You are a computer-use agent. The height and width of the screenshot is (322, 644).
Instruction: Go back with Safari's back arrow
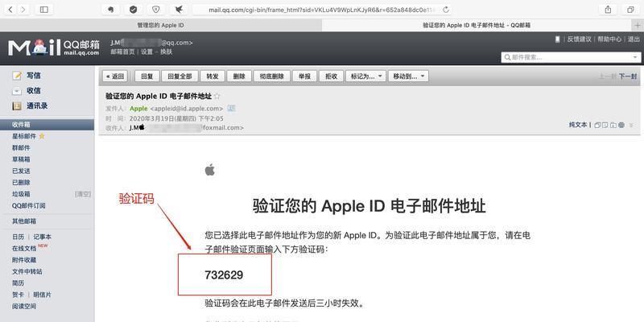point(10,9)
